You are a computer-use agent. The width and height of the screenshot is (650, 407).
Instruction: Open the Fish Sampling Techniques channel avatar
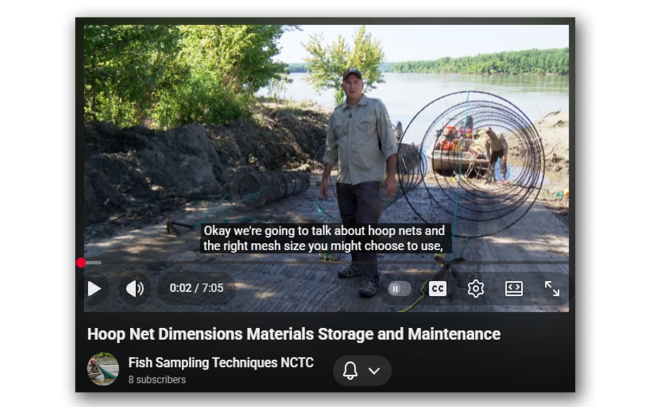click(103, 369)
